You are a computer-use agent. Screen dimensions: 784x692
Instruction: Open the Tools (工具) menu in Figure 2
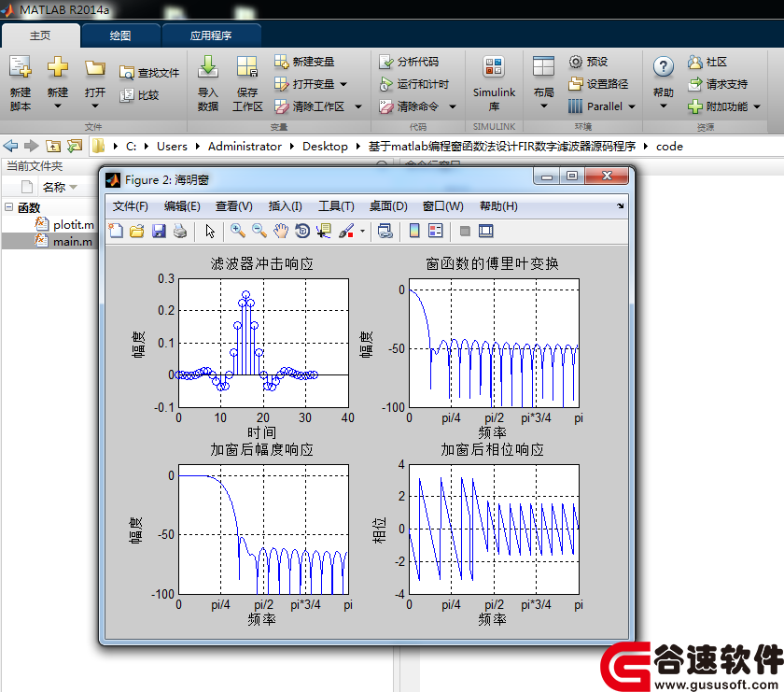pos(336,206)
